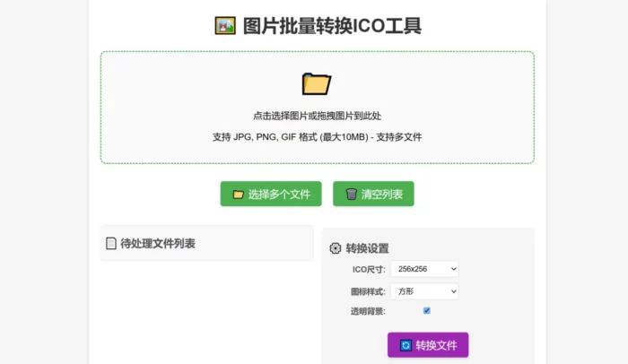Click the 转换设置 heading text

367,248
